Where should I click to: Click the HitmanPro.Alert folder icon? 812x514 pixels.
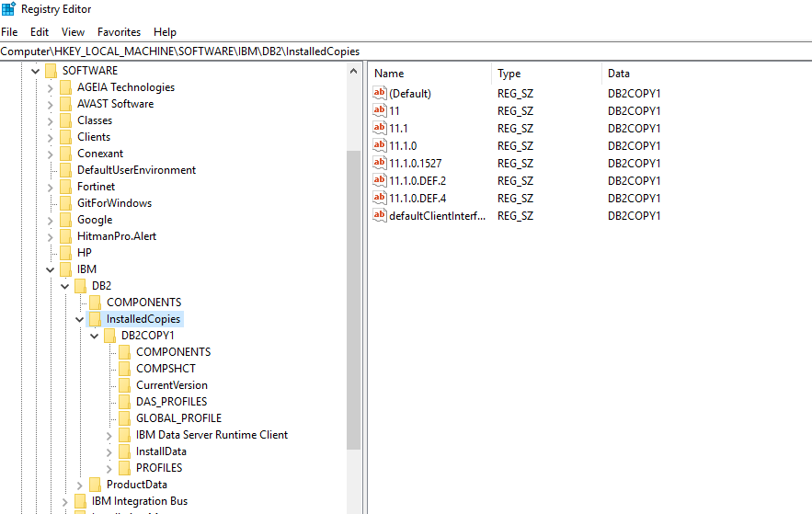click(x=66, y=236)
